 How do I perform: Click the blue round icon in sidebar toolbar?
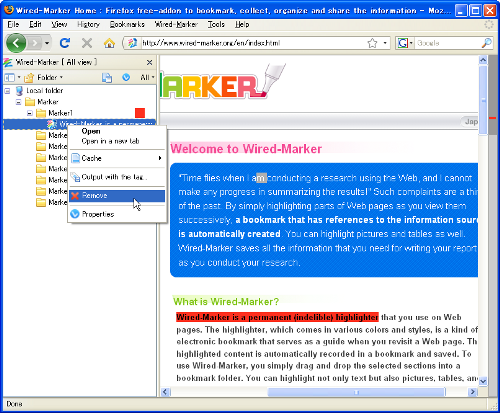pos(126,77)
